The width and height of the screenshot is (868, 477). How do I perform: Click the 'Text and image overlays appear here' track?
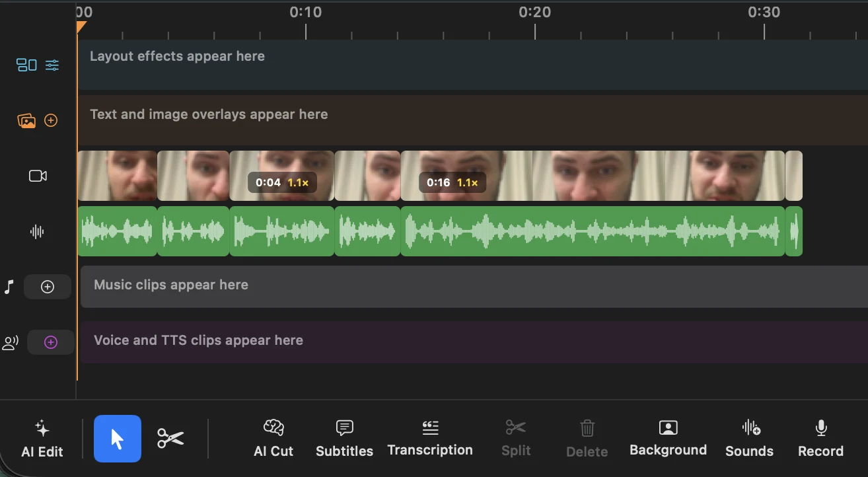pyautogui.click(x=472, y=120)
